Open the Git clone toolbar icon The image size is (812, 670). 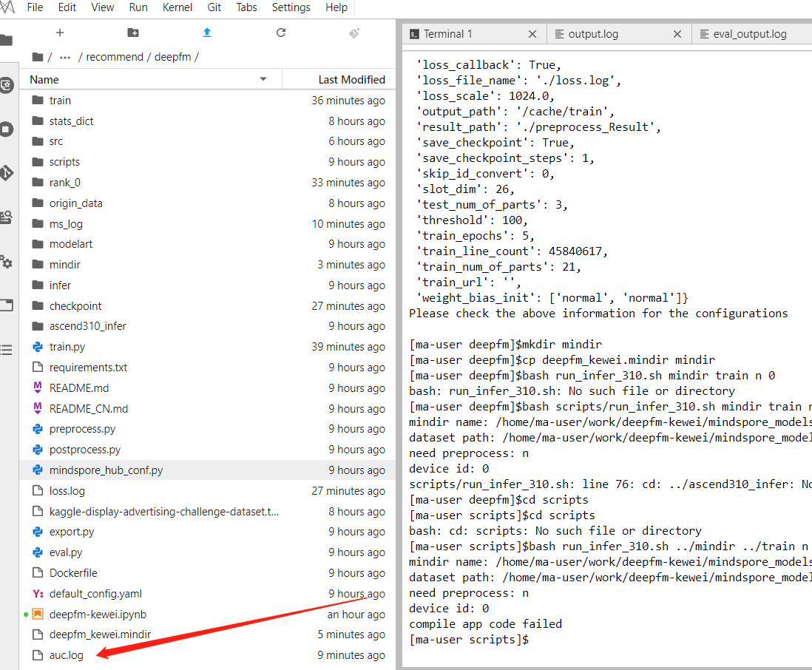point(355,33)
